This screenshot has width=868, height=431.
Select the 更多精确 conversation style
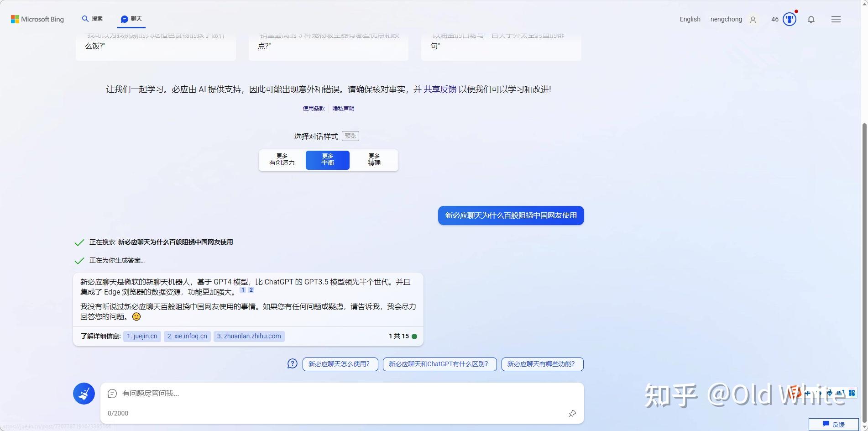pyautogui.click(x=374, y=160)
